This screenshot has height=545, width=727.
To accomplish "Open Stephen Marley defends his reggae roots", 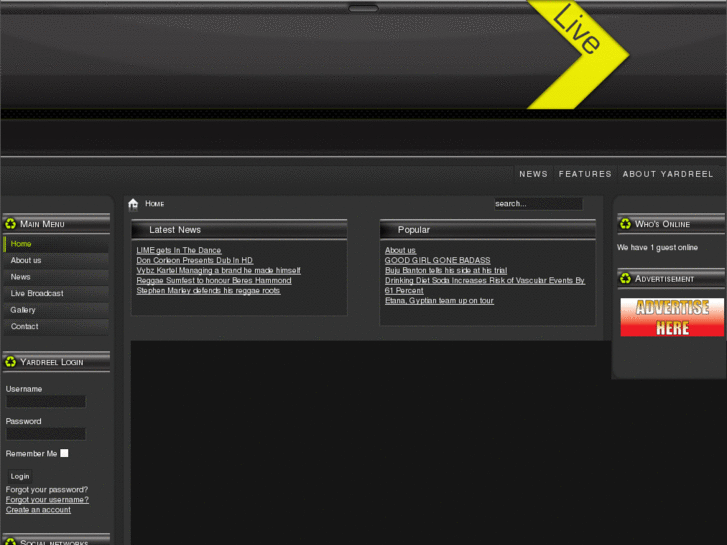I will (x=208, y=291).
